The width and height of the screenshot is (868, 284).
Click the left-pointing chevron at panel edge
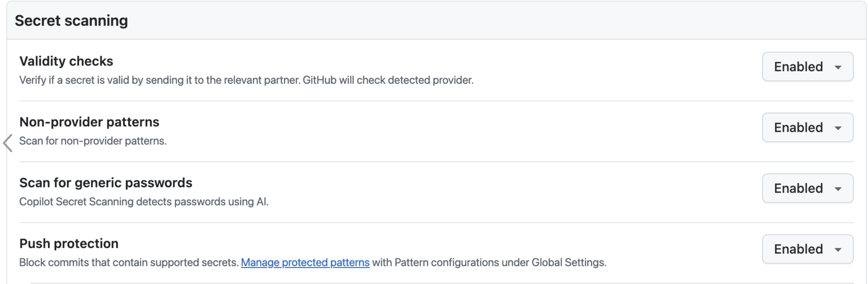click(x=8, y=143)
